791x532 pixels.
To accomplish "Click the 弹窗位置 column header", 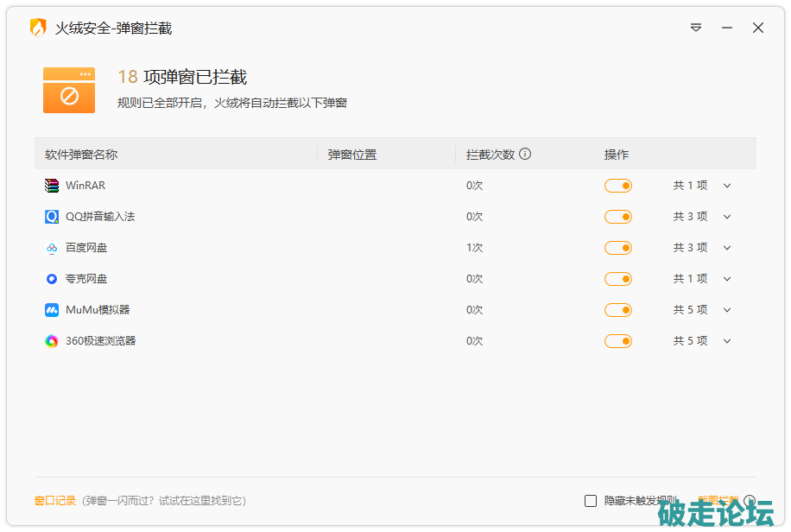I will [352, 155].
